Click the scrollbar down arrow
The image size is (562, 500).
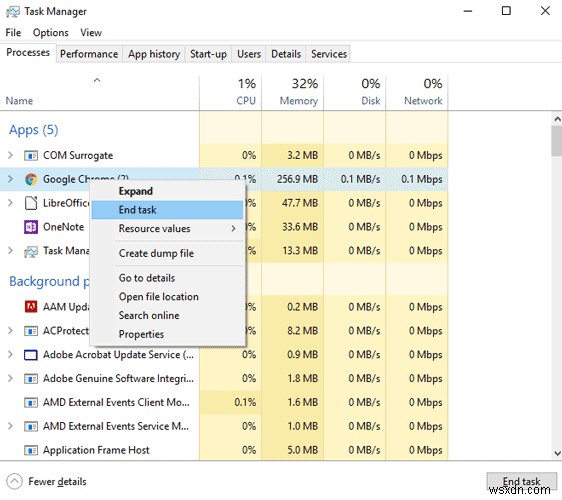557,453
